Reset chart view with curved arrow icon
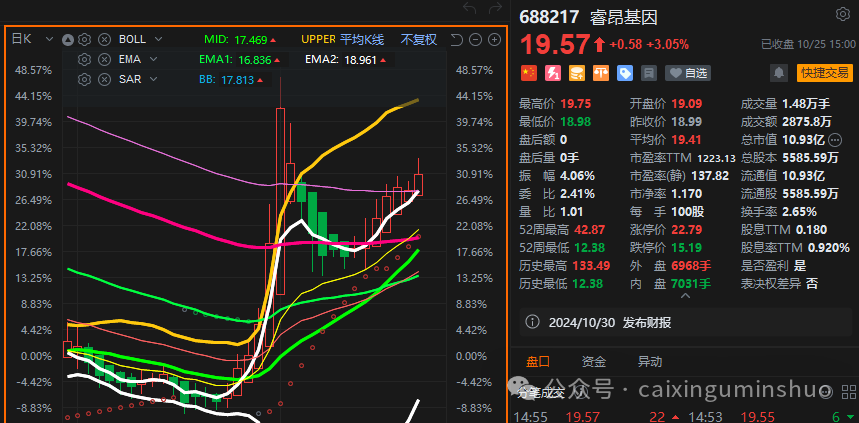This screenshot has width=859, height=423. (456, 39)
